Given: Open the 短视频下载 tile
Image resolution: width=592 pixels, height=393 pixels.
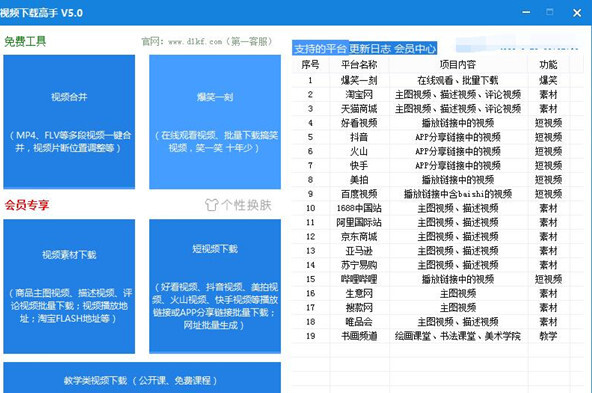Looking at the screenshot, I should (x=215, y=286).
